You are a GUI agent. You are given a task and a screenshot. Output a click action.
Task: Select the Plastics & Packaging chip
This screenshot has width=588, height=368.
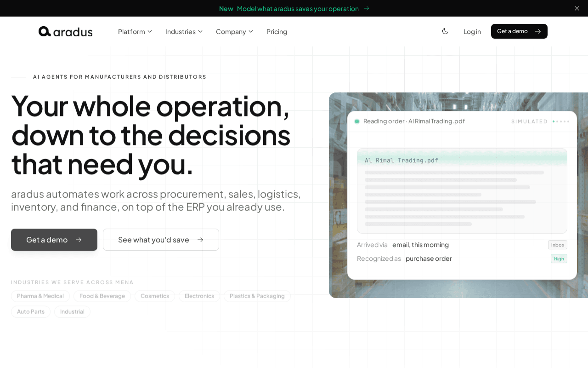pos(257,296)
